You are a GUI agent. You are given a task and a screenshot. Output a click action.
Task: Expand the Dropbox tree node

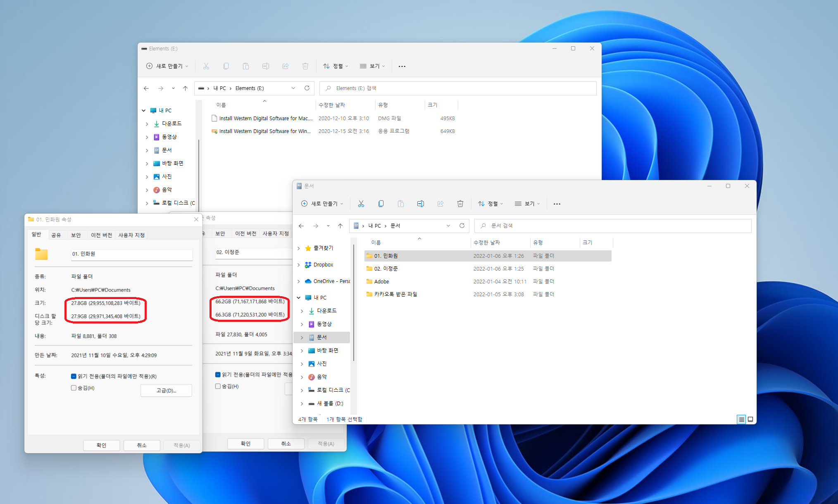(298, 265)
